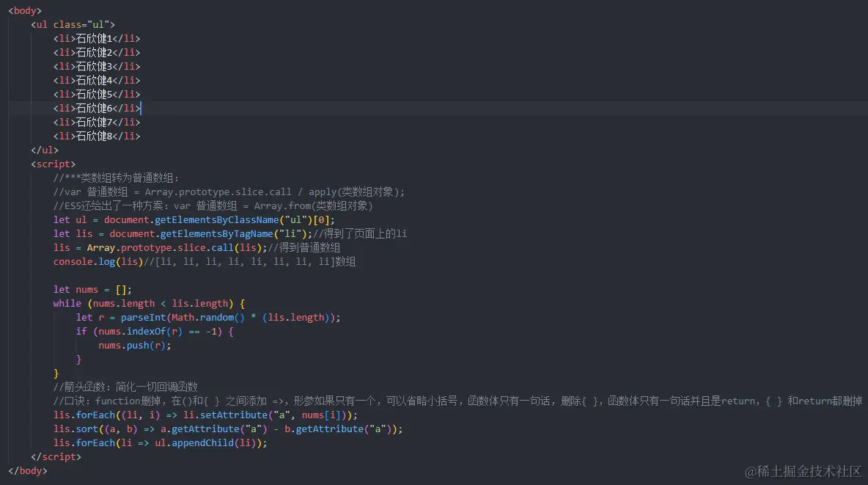Place cursor on the 石欣健6 list item line
The image size is (868, 485).
[97, 108]
